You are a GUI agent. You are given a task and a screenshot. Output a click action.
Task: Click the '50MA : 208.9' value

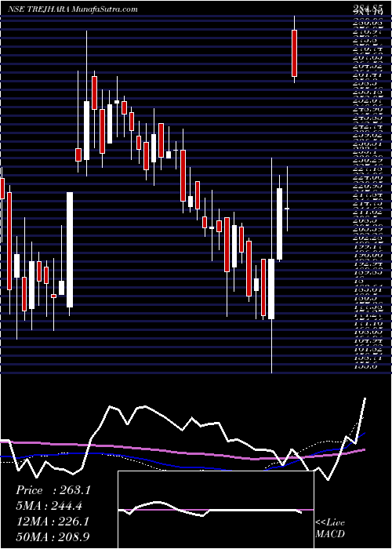pos(53,537)
